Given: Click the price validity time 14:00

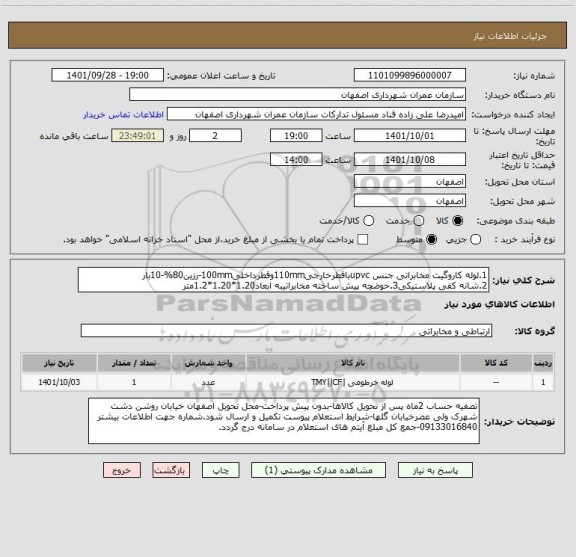Looking at the screenshot, I should [296, 159].
